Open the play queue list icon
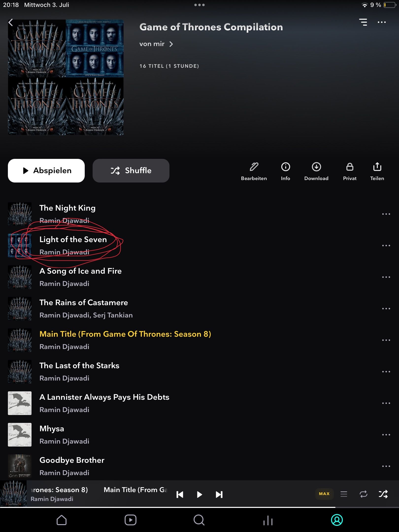 pos(344,494)
